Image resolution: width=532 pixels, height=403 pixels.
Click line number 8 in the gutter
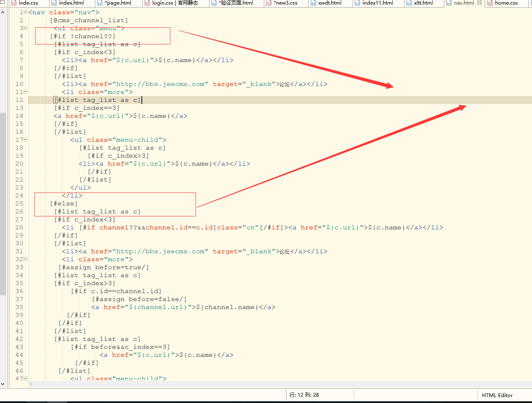point(21,68)
